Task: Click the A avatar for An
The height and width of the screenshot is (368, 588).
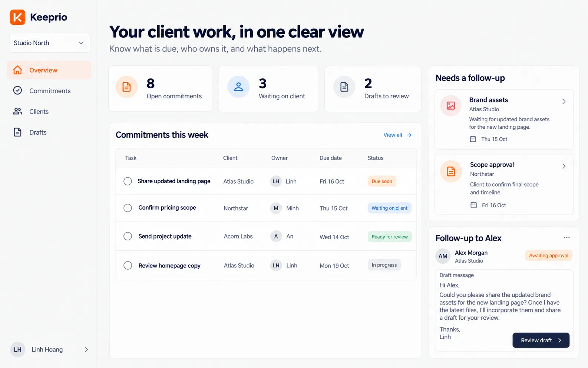Action: click(x=276, y=236)
